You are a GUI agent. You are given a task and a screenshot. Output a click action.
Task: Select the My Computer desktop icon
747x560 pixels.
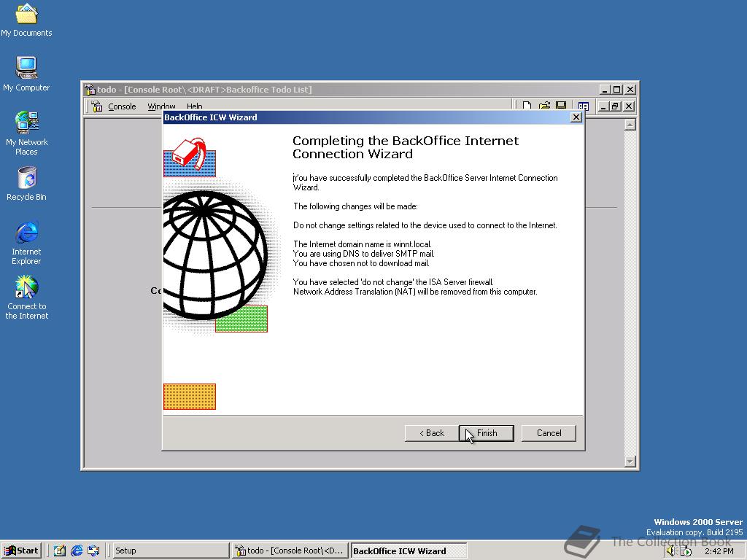point(26,74)
